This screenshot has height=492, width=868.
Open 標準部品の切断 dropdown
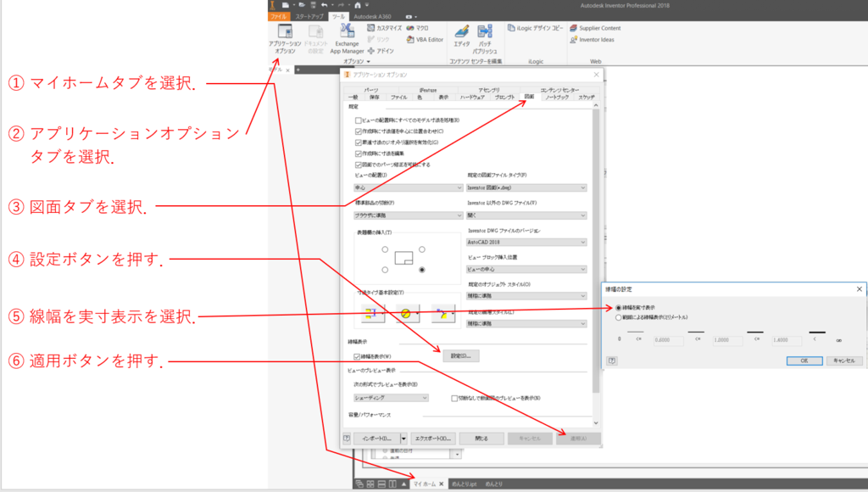pyautogui.click(x=409, y=215)
